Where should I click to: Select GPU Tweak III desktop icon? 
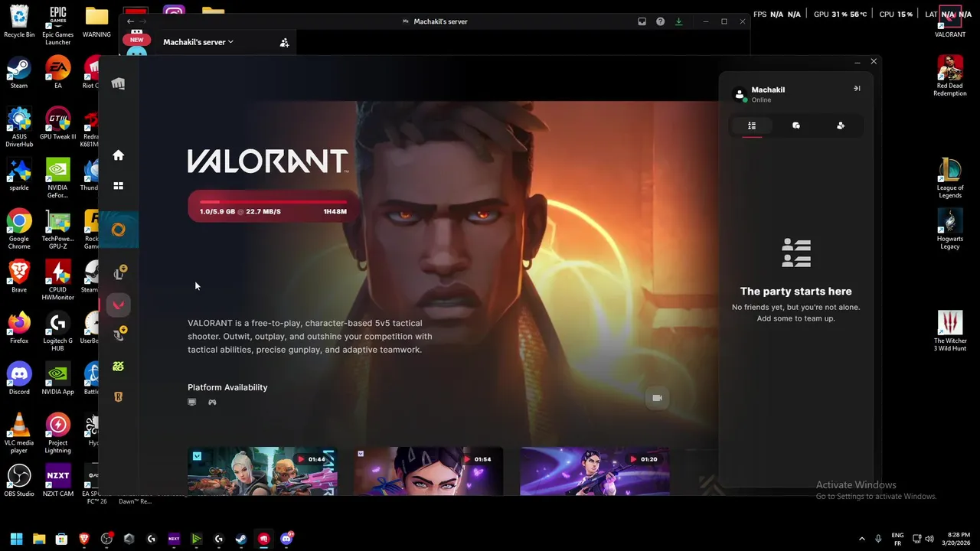[57, 123]
